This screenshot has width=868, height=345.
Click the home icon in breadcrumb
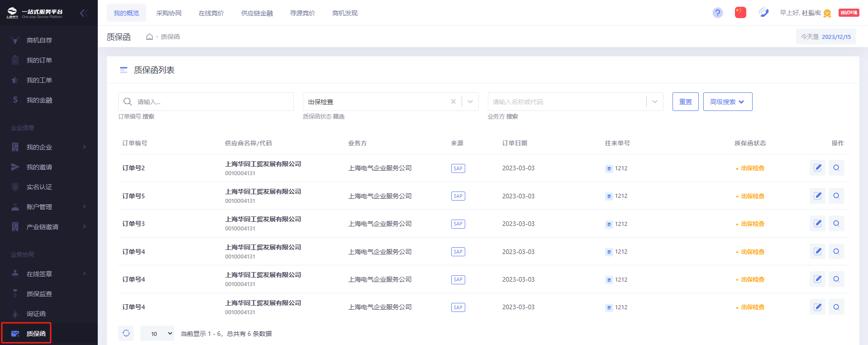pyautogui.click(x=149, y=37)
